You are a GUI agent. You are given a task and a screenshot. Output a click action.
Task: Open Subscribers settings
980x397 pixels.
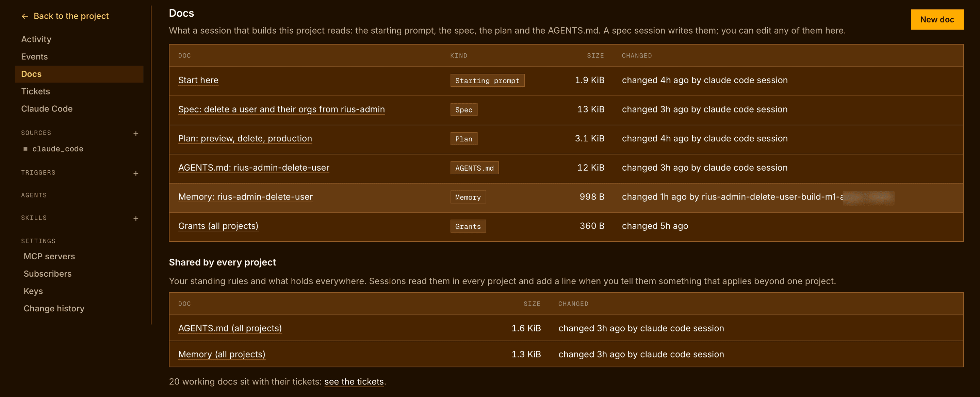(x=48, y=274)
